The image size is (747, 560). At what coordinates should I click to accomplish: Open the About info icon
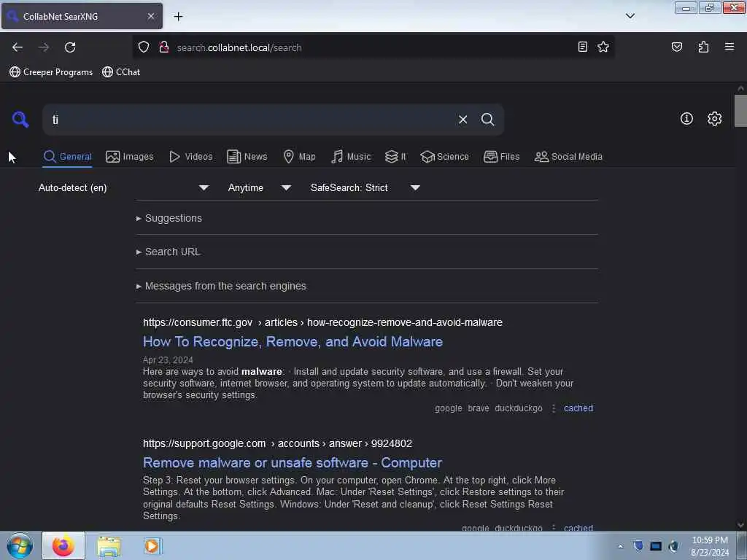[686, 119]
